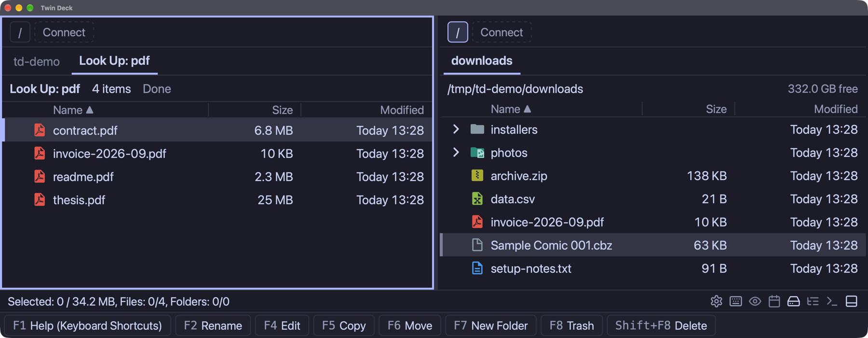Expand the installers folder
This screenshot has height=338, width=868.
(x=456, y=129)
